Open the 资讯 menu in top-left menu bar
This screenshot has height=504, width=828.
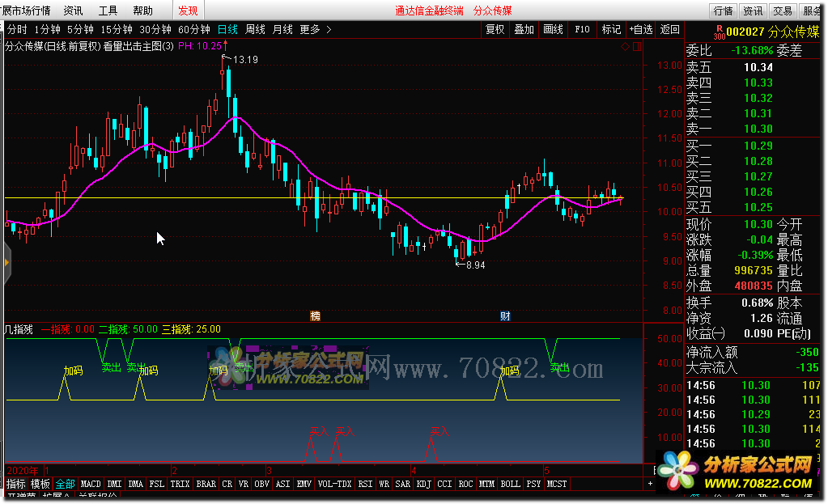click(73, 11)
